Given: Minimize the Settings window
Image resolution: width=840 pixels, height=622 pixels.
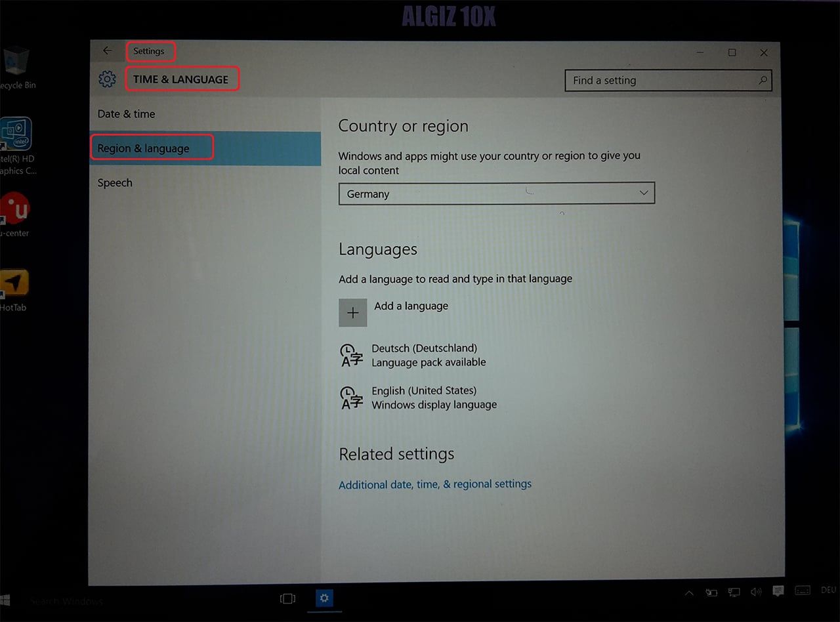Looking at the screenshot, I should point(701,52).
